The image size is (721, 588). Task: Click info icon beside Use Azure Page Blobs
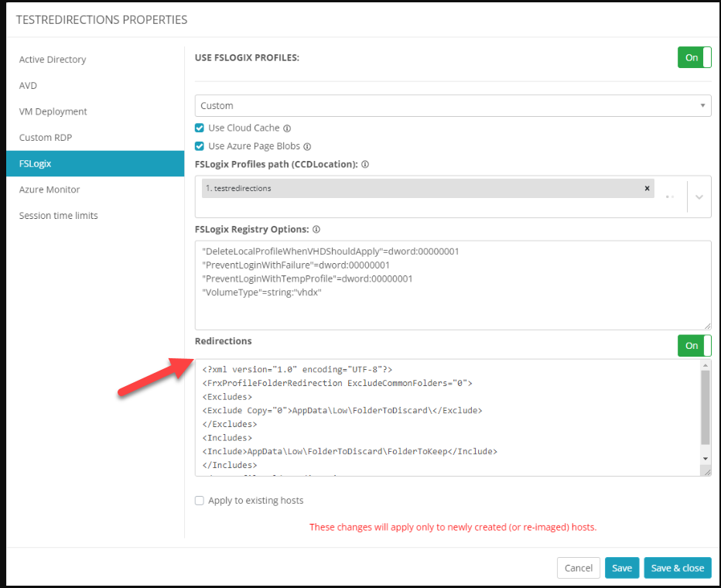[x=307, y=146]
